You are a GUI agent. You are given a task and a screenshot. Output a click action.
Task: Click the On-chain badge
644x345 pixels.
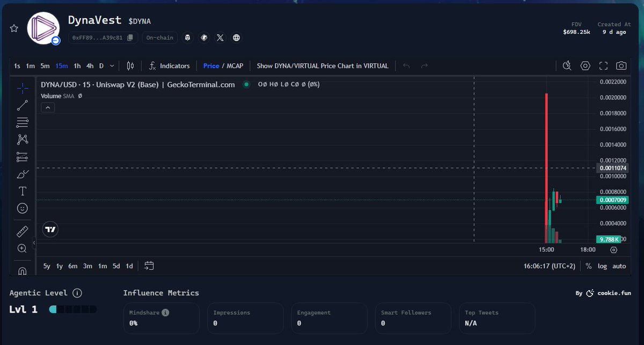[160, 38]
